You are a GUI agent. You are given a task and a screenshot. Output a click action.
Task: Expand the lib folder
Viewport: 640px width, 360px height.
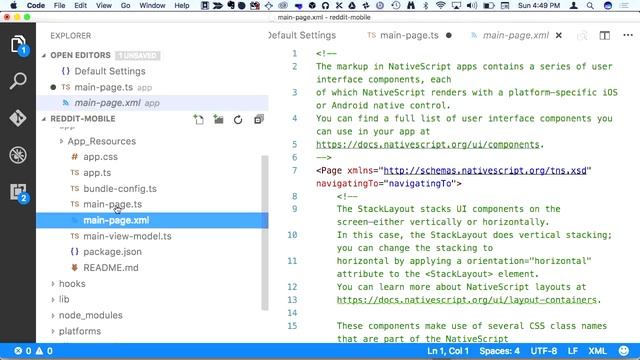pyautogui.click(x=53, y=300)
